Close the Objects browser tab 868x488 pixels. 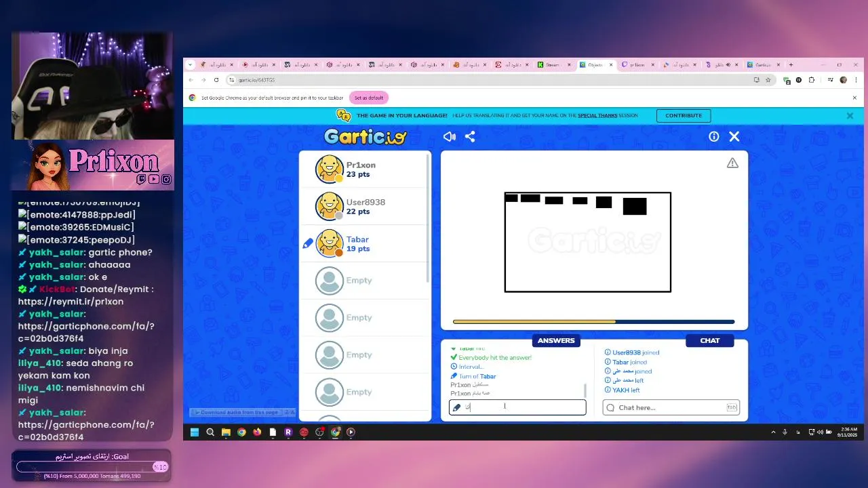pyautogui.click(x=610, y=65)
